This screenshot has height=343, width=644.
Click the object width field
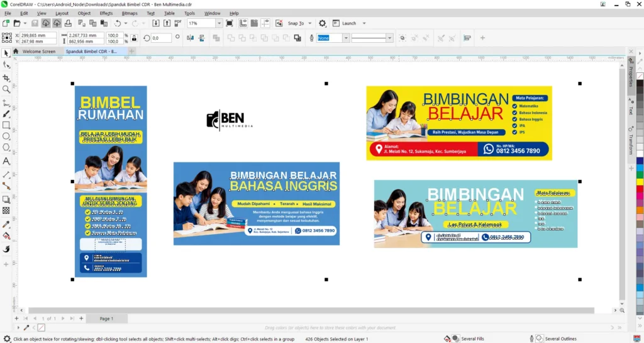click(86, 35)
